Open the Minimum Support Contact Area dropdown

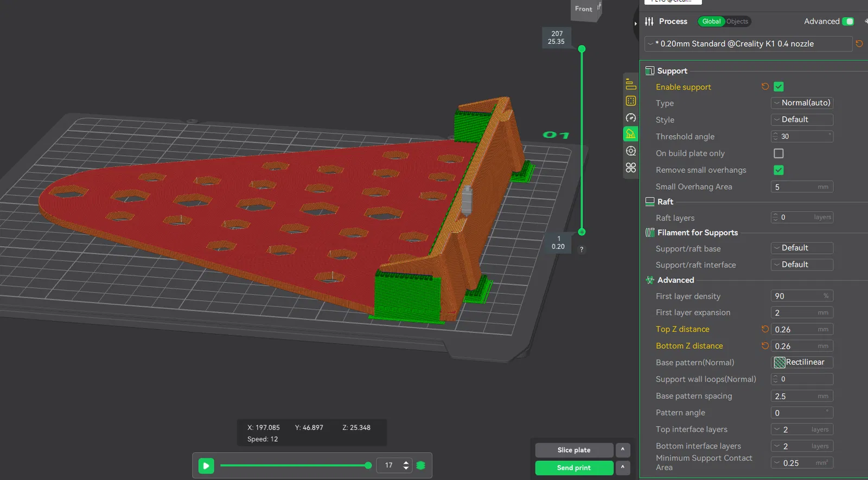click(x=802, y=463)
